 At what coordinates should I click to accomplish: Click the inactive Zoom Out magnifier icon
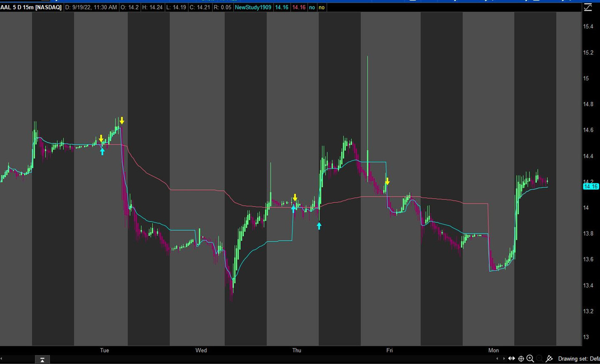540,358
